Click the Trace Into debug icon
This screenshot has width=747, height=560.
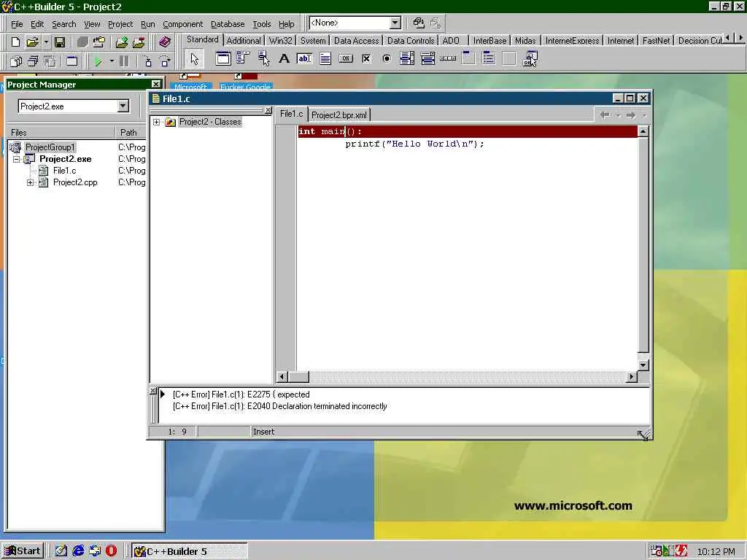tap(147, 61)
